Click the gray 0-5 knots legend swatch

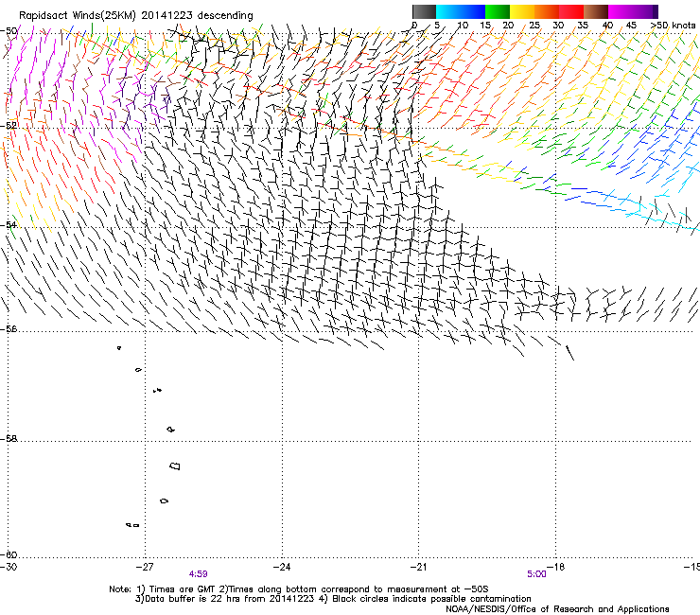424,11
